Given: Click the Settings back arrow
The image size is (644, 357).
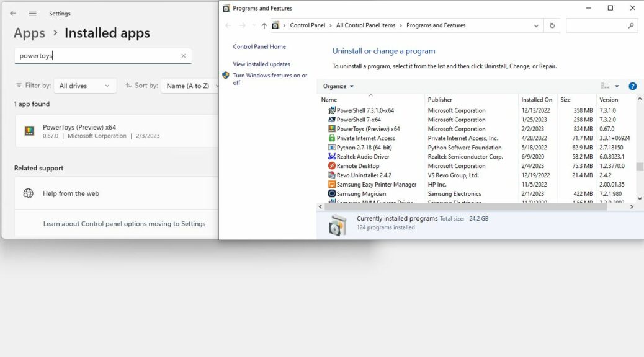Looking at the screenshot, I should [13, 13].
